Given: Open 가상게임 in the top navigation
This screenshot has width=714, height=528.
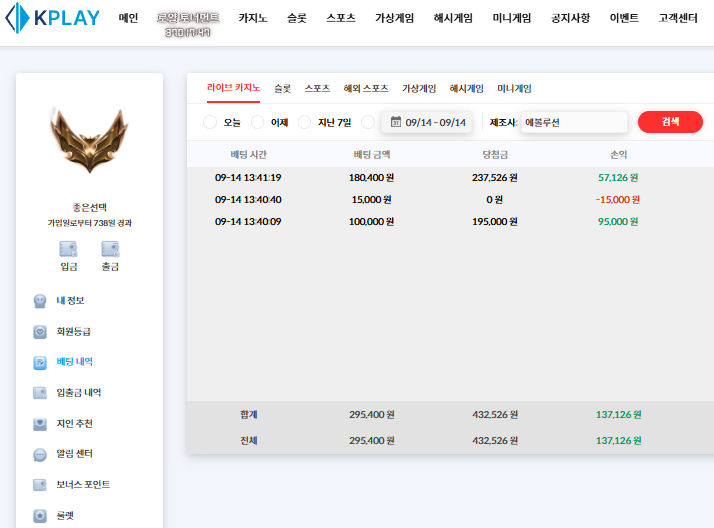Looking at the screenshot, I should click(x=394, y=18).
